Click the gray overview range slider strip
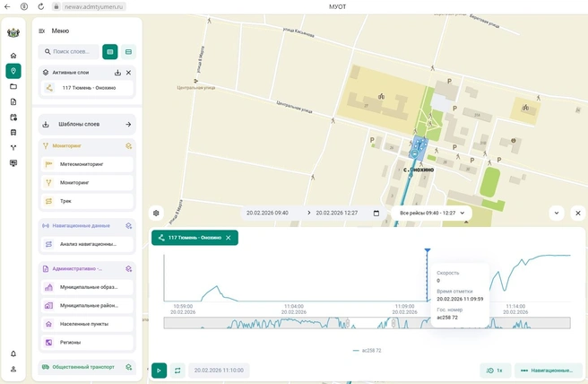588x384 pixels. coord(367,323)
